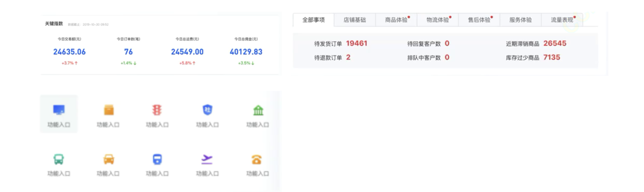Open the 店铺基础 tab
Viewport: 644px width, 192px height.
(x=355, y=20)
